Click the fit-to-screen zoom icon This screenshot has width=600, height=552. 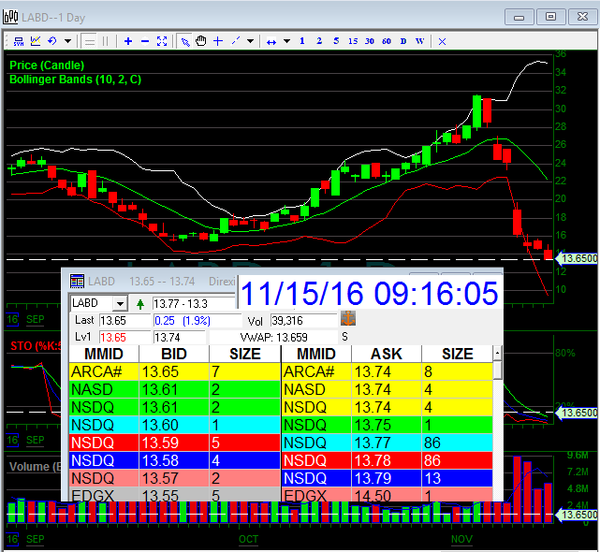click(x=163, y=41)
